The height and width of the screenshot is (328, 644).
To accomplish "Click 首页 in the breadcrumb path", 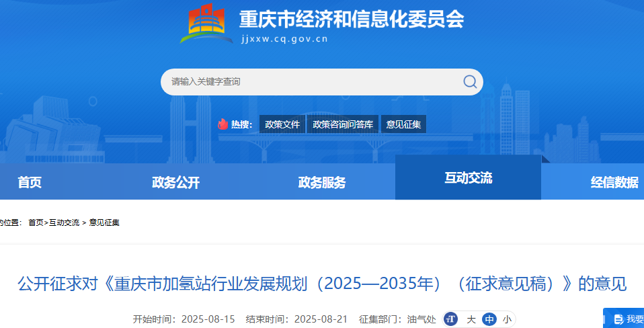I will [x=36, y=222].
